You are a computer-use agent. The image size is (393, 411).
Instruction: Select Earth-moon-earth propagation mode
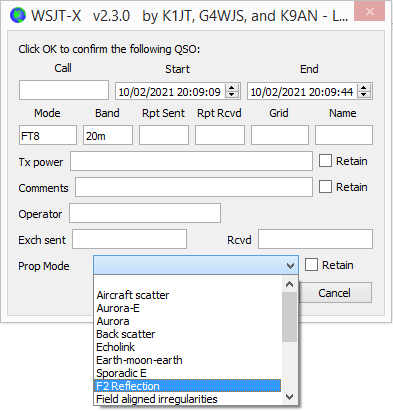[188, 360]
